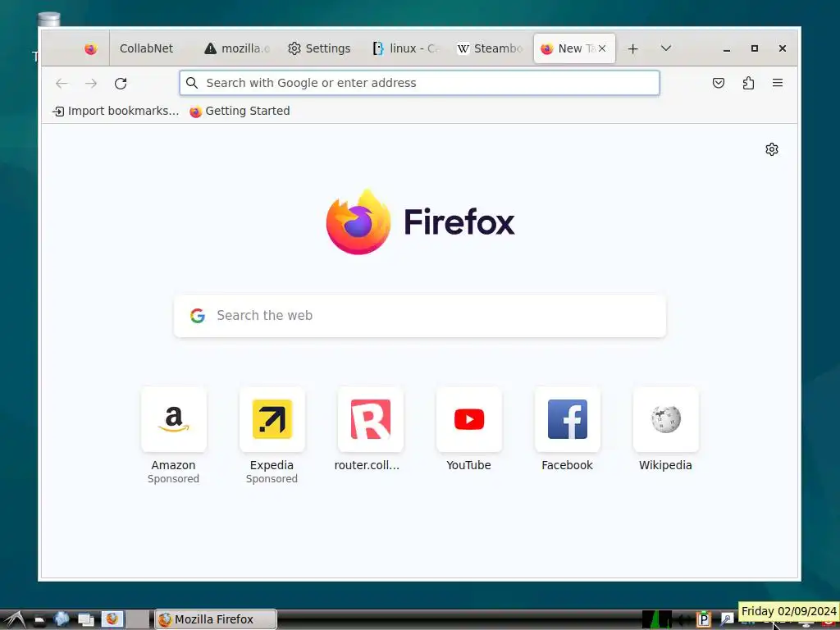
Task: Go back one page
Action: coord(62,83)
